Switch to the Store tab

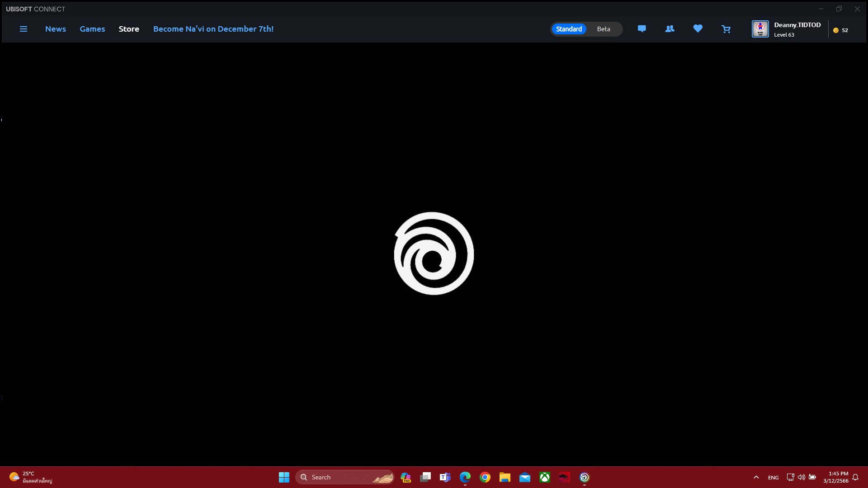[129, 29]
